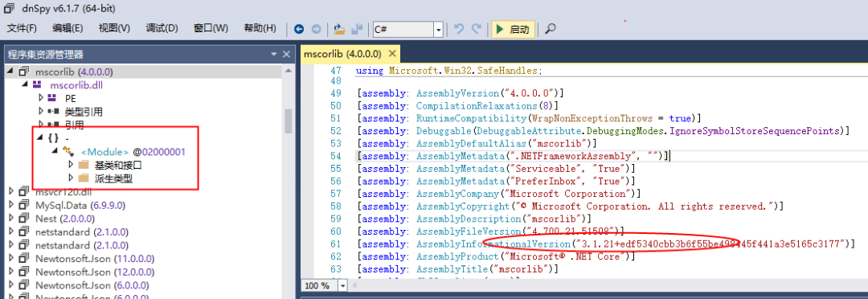This screenshot has height=299, width=868.
Task: Click the search magnifier icon
Action: coord(550,30)
